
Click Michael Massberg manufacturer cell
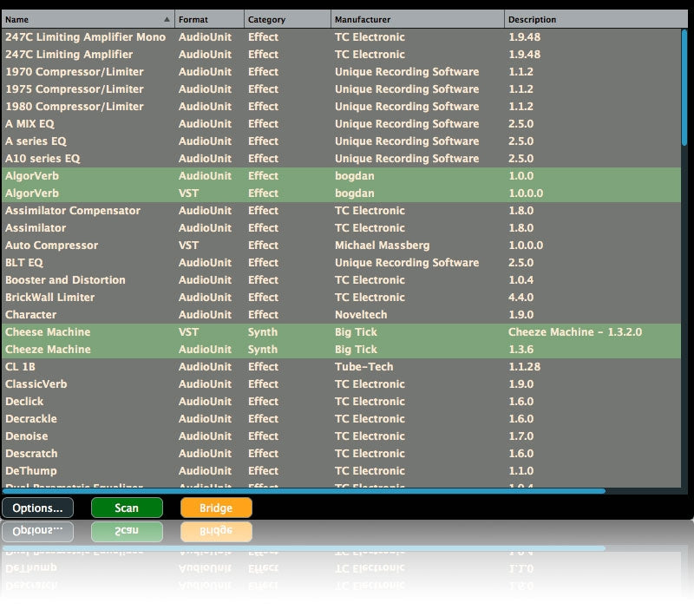coord(382,246)
